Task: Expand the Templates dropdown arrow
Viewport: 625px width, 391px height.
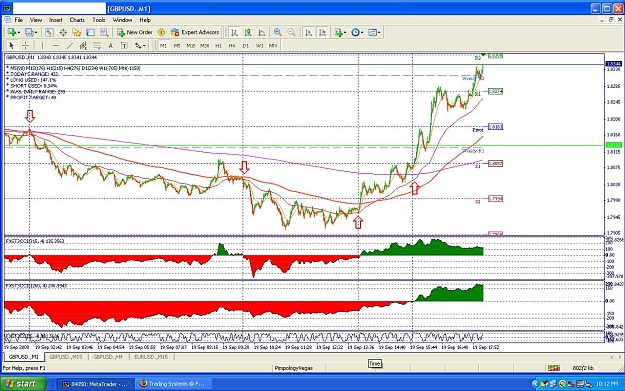Action: (x=379, y=33)
